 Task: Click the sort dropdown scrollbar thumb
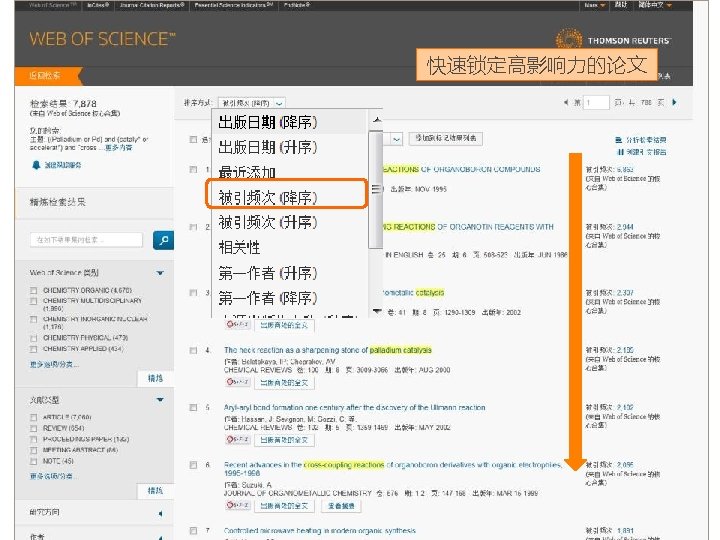[376, 189]
